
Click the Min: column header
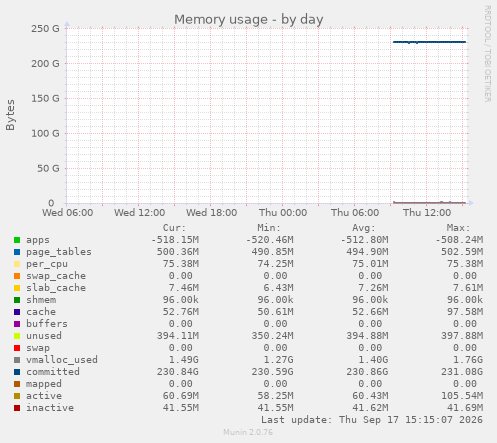(269, 228)
